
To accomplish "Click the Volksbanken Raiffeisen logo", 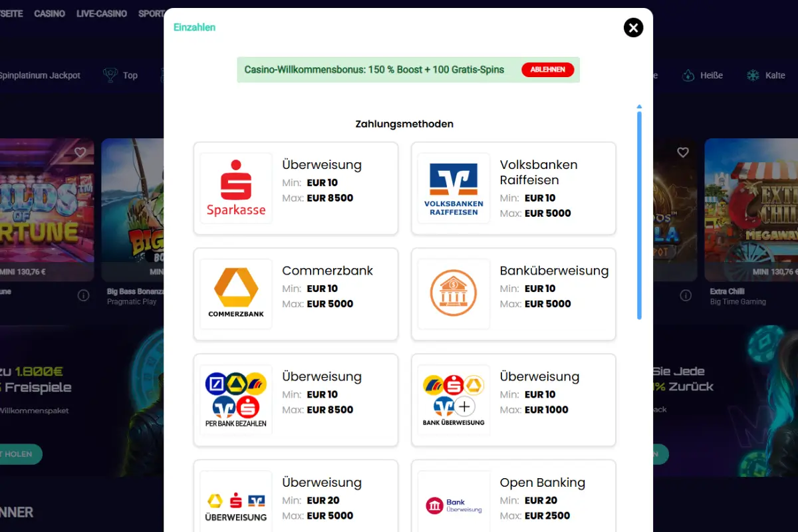I will pos(454,188).
